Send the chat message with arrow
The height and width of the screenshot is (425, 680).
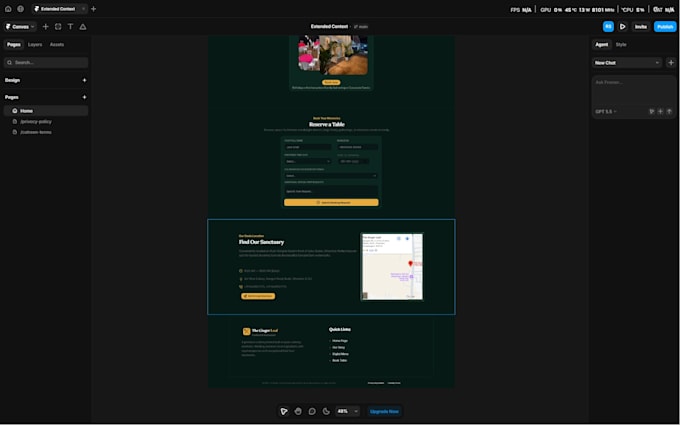click(x=669, y=111)
